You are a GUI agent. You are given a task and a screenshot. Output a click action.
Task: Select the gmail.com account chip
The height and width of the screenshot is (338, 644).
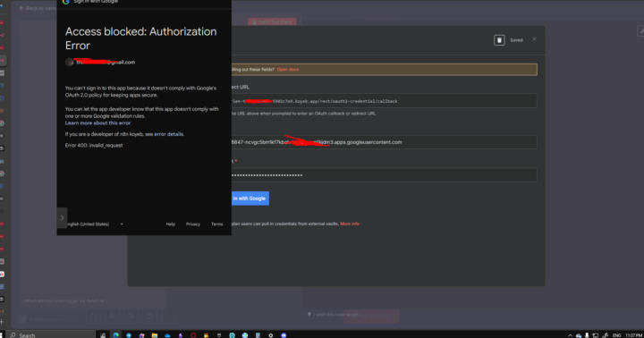(100, 62)
